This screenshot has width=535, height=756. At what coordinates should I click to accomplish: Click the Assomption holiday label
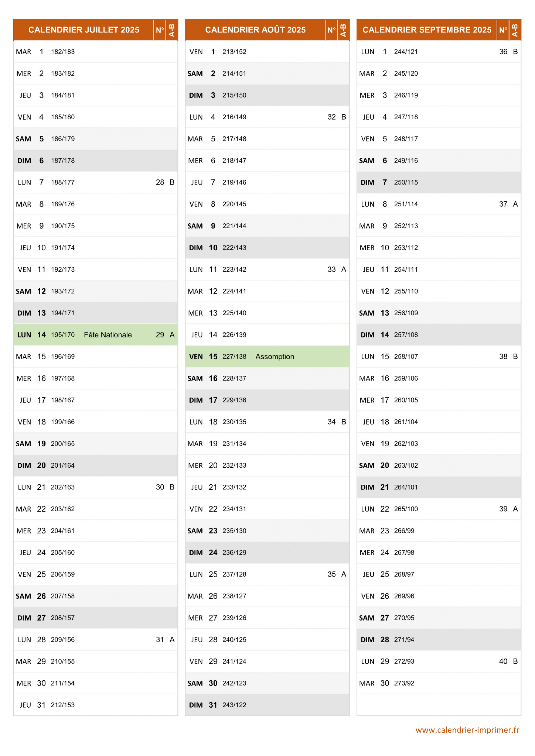[x=275, y=357]
